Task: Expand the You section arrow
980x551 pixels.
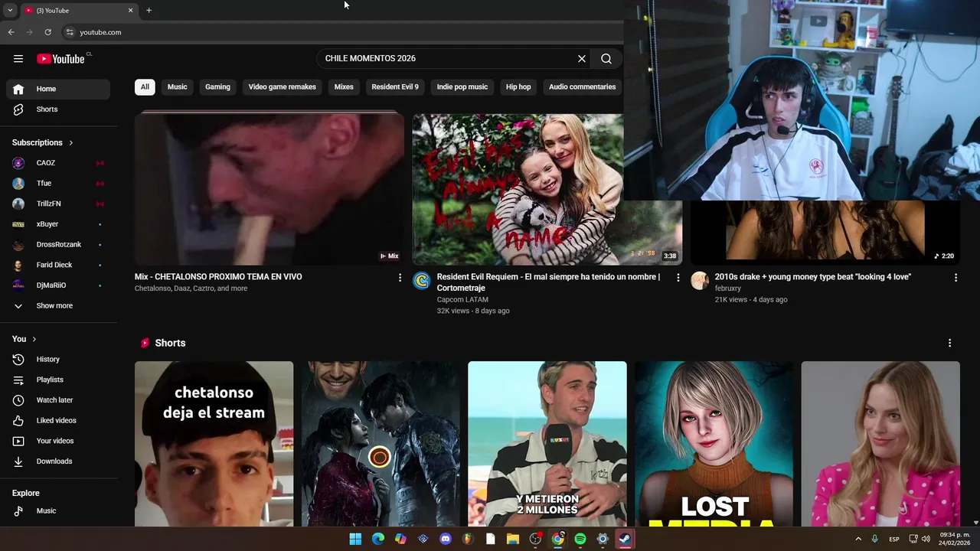Action: [34, 339]
